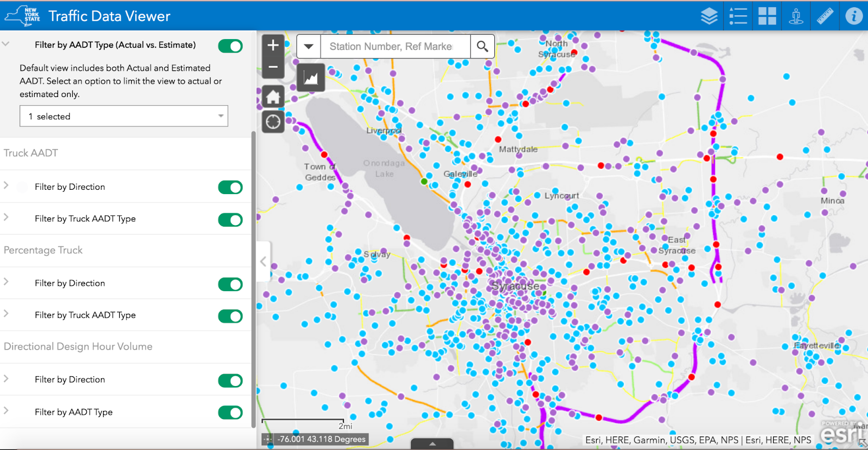Reset map to default home extent
Screen dimensions: 868x450
point(273,97)
